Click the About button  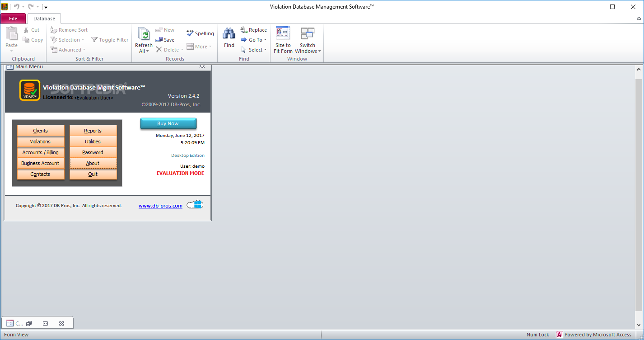[x=93, y=163]
